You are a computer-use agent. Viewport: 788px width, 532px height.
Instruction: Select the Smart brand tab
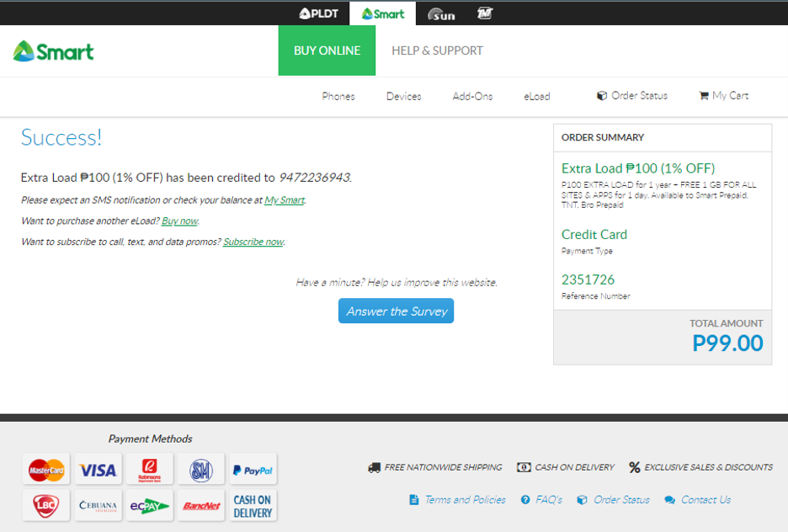pyautogui.click(x=382, y=13)
